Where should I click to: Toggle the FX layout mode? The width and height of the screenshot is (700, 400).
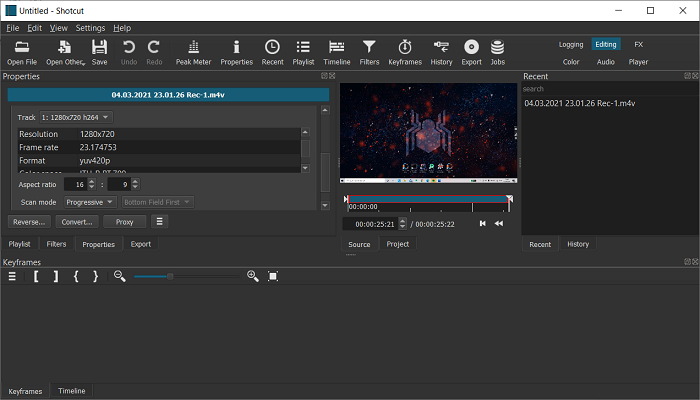(x=638, y=44)
